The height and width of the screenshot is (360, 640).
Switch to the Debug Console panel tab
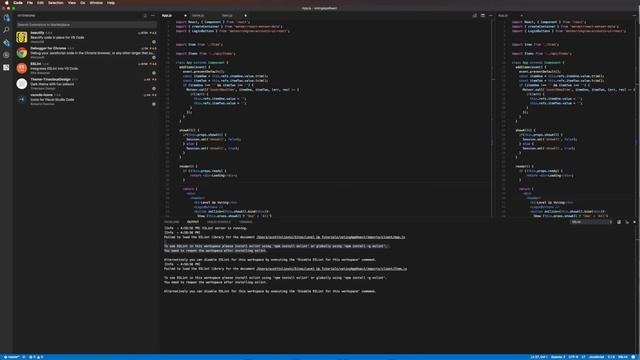pyautogui.click(x=219, y=222)
